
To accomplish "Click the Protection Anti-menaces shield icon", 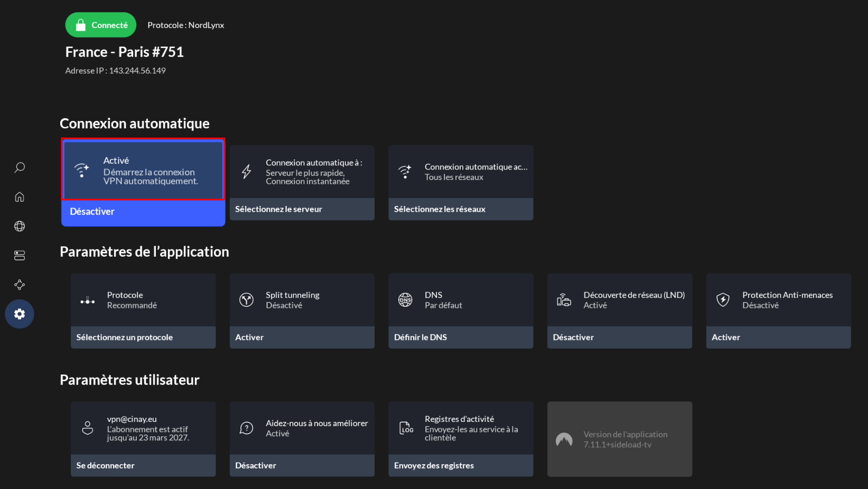I will [723, 300].
